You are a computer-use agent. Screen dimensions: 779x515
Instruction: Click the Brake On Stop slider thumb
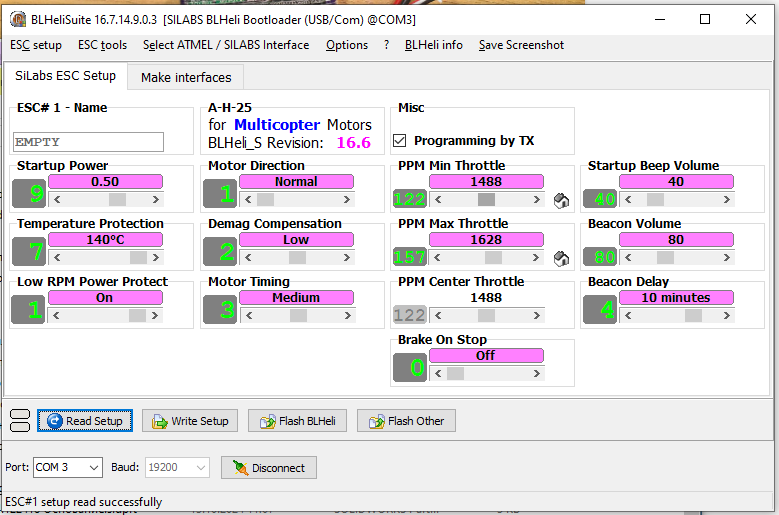[x=456, y=373]
